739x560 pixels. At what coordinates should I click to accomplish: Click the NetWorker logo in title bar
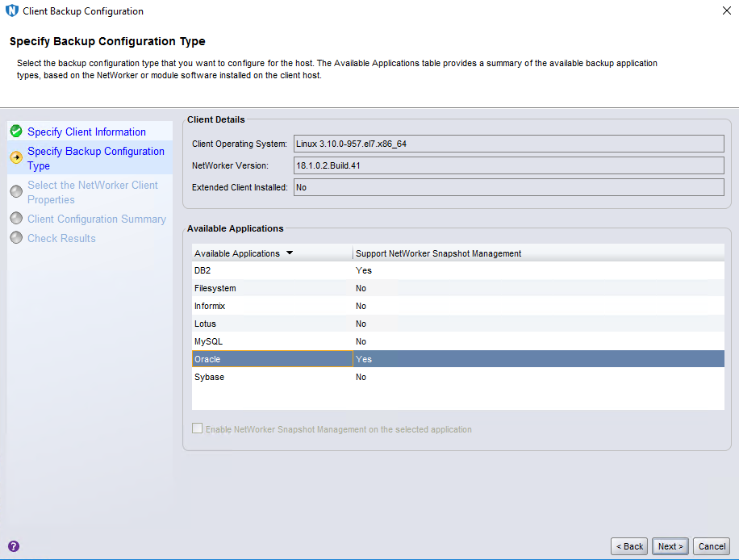tap(11, 11)
